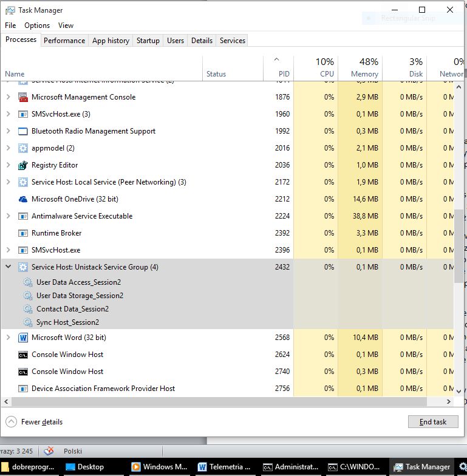The width and height of the screenshot is (467, 476).
Task: Select Polski language in status bar
Action: pos(73,451)
